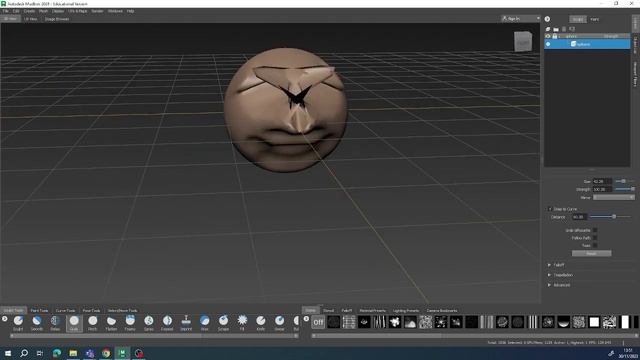This screenshot has height=360, width=640.
Task: Click the lock column header in Layers
Action: pyautogui.click(x=555, y=36)
